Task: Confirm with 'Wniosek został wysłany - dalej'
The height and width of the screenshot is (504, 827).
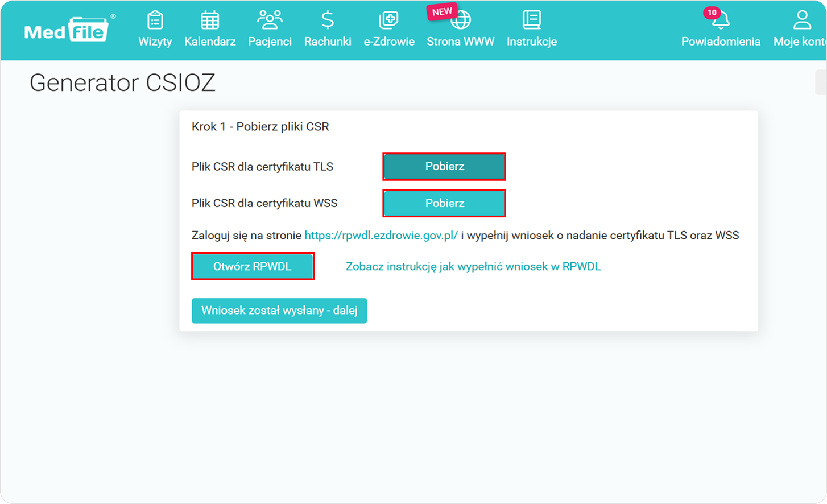Action: (x=279, y=311)
